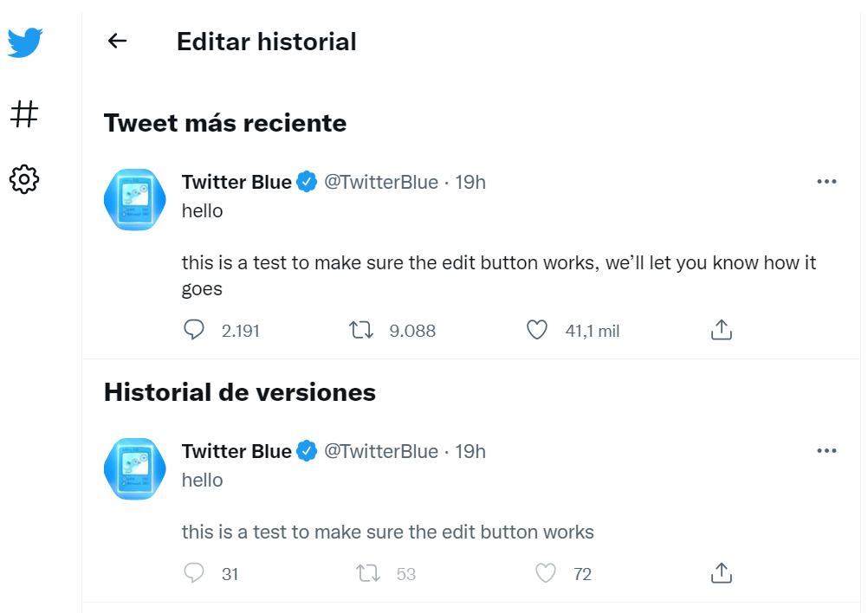Like the original version tweet

click(546, 573)
